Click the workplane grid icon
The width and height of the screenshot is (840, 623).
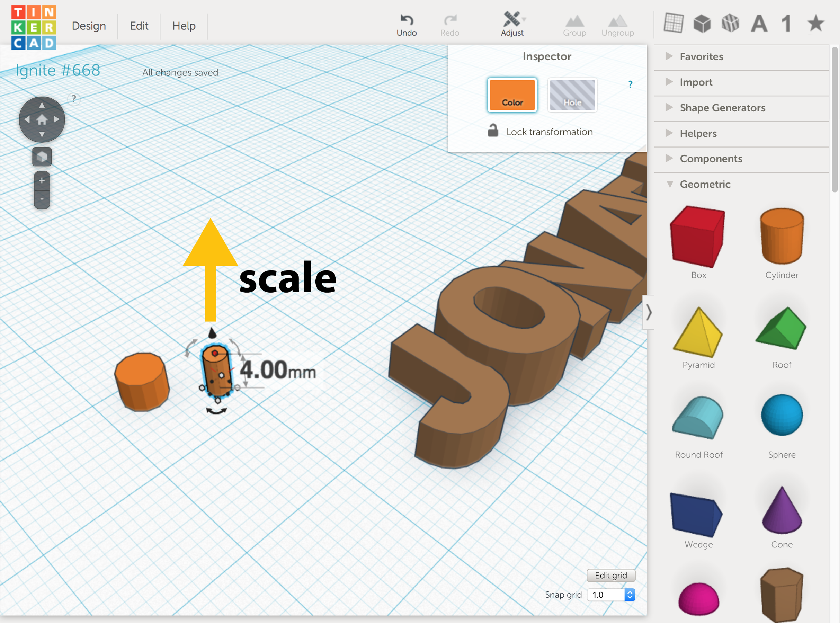click(673, 24)
